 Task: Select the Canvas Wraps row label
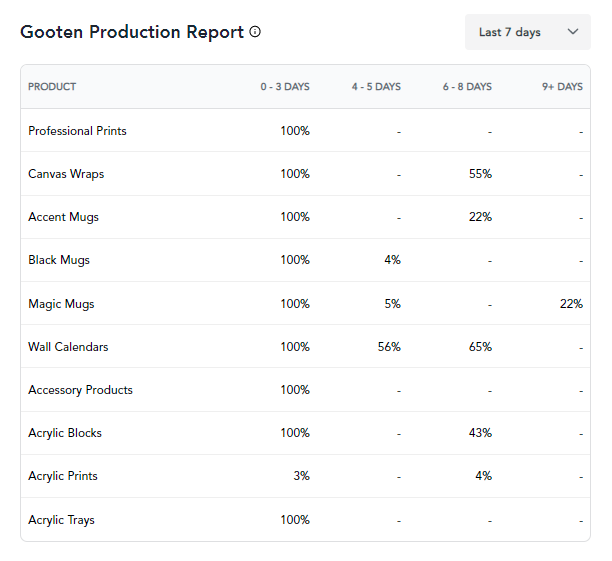click(x=66, y=174)
